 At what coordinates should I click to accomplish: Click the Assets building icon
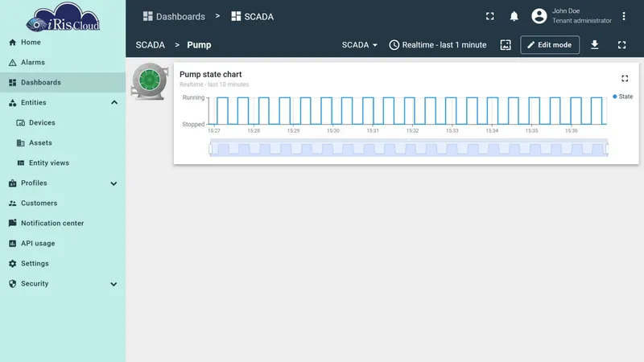click(x=21, y=143)
